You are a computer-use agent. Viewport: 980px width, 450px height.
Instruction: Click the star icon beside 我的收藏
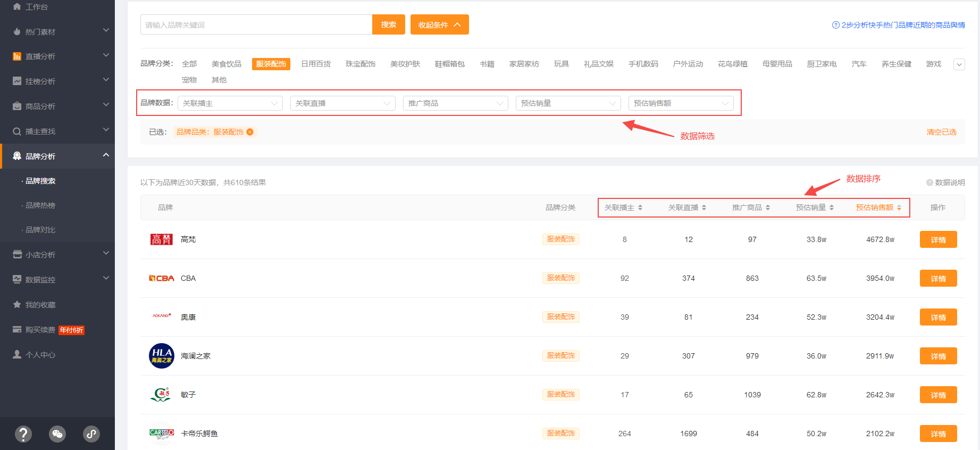click(17, 304)
